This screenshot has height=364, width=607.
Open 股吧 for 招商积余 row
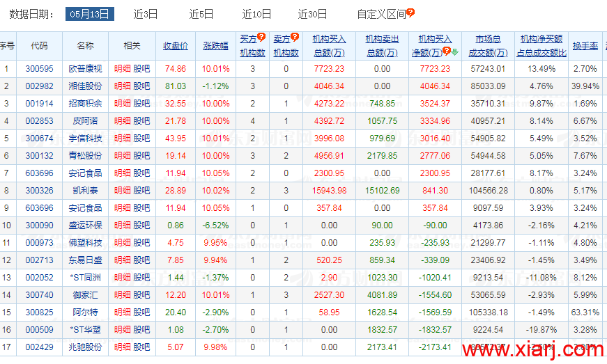pyautogui.click(x=141, y=104)
